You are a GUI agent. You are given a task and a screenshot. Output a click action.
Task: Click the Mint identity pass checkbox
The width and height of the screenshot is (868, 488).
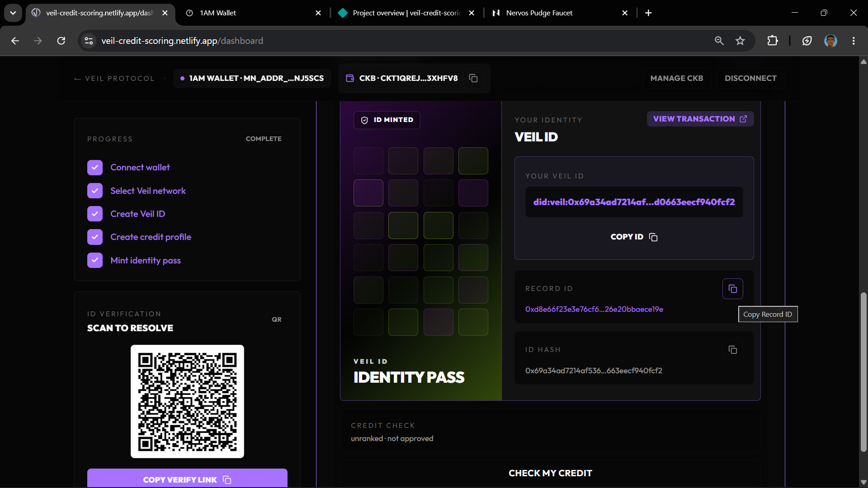point(95,260)
